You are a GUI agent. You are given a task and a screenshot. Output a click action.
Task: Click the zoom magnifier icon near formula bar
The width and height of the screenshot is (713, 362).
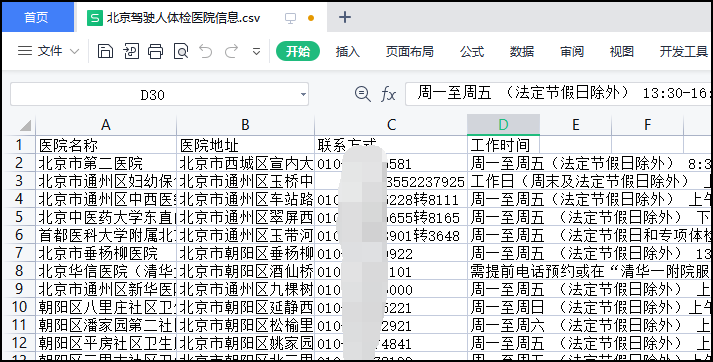[x=362, y=94]
